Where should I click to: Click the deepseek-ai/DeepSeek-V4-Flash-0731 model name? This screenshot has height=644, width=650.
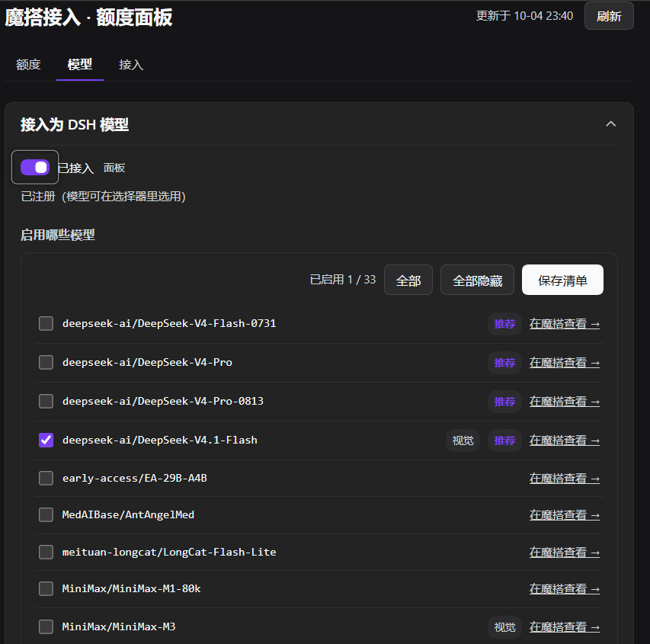(x=169, y=323)
